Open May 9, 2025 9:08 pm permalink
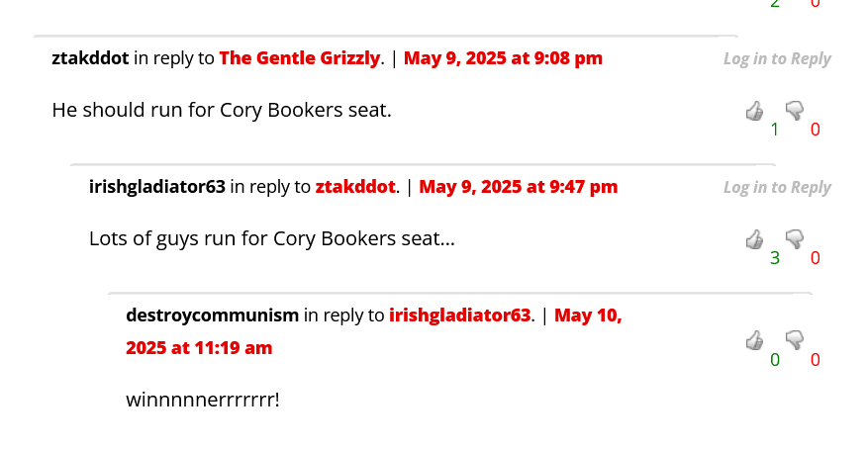This screenshot has height=450, width=868. 503,58
